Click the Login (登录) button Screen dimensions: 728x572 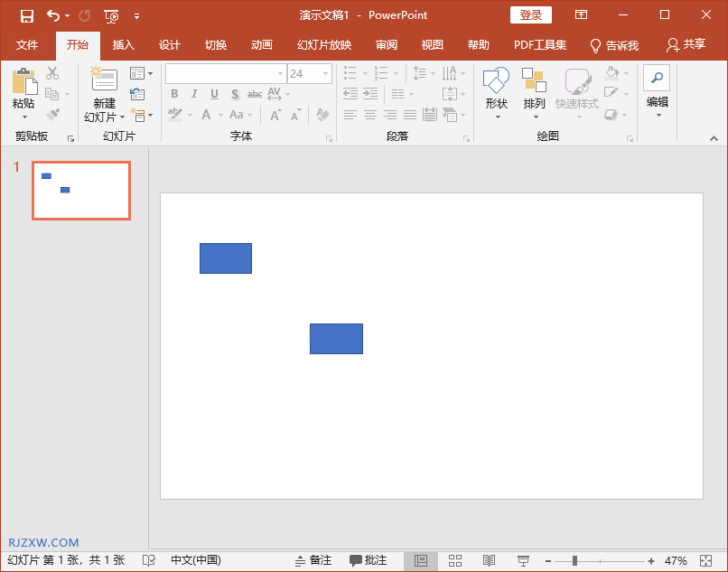coord(531,15)
